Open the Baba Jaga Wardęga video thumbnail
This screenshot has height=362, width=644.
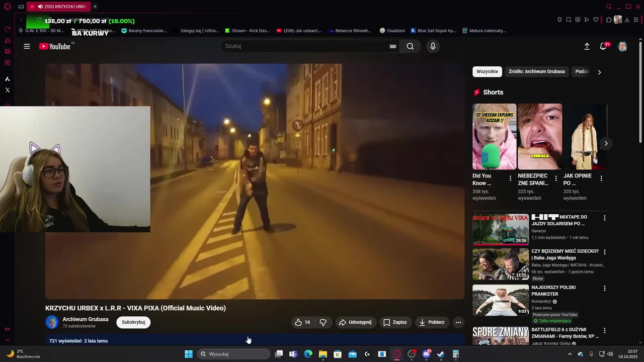pyautogui.click(x=501, y=264)
